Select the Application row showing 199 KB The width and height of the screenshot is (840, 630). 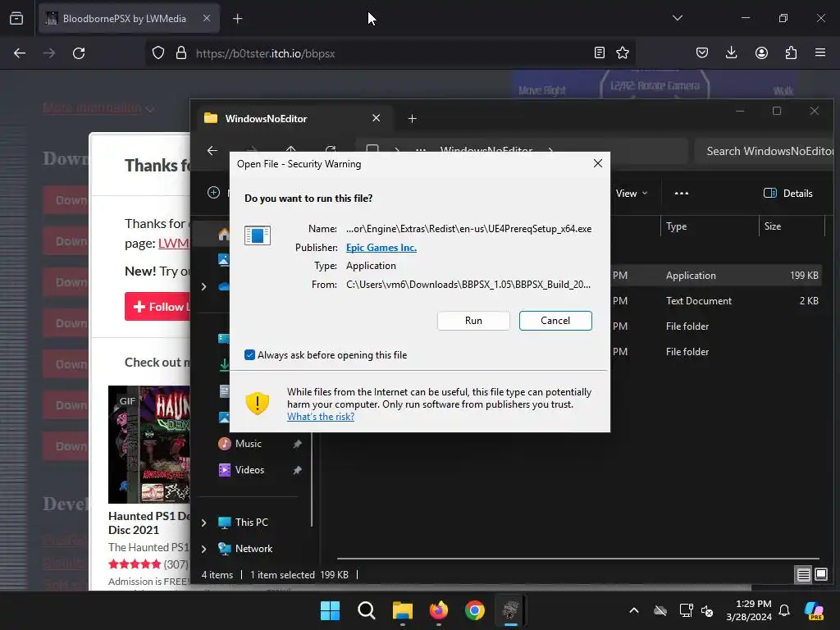point(715,276)
